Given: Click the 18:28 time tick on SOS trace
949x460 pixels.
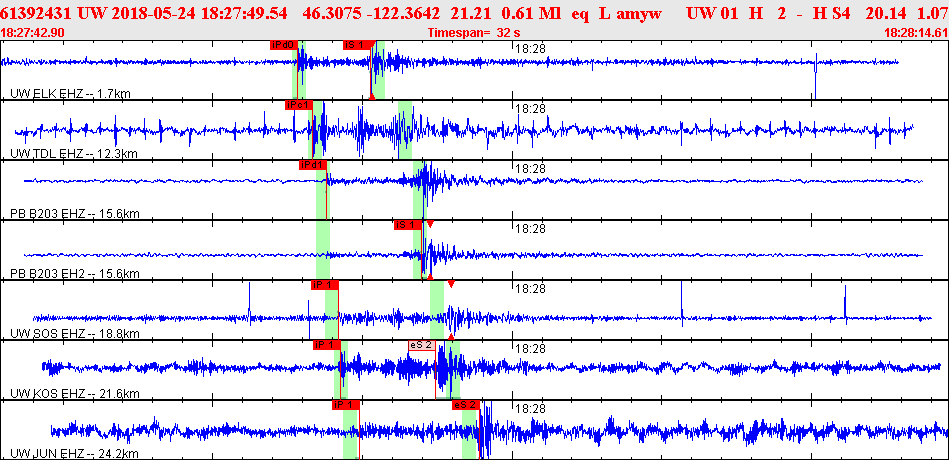Looking at the screenshot, I should click(530, 289).
